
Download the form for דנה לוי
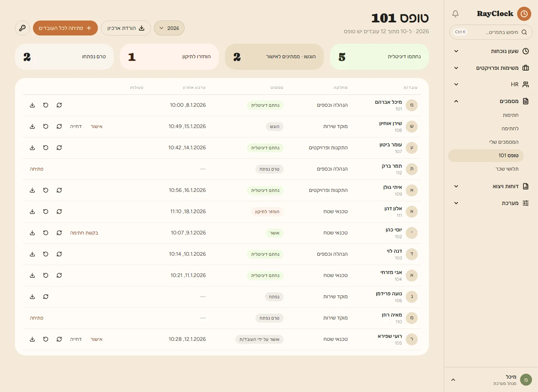[x=33, y=254]
